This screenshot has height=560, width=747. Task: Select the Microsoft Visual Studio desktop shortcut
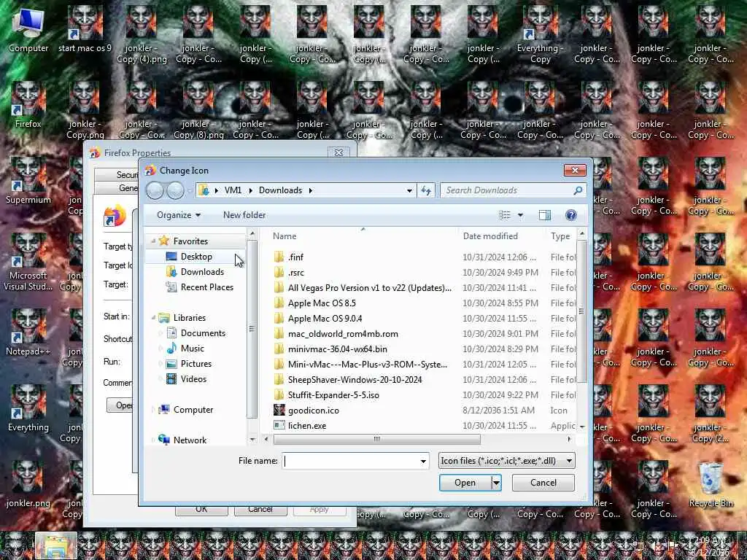coord(28,262)
